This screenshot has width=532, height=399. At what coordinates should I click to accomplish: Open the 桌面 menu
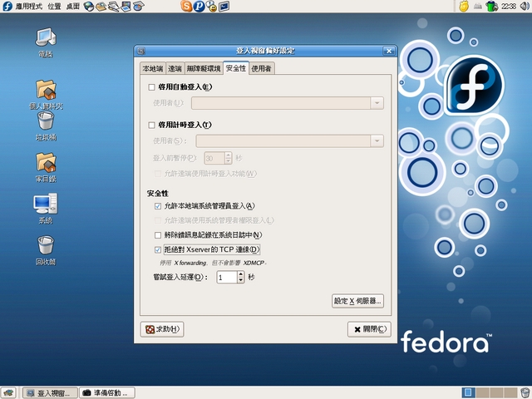(x=72, y=6)
